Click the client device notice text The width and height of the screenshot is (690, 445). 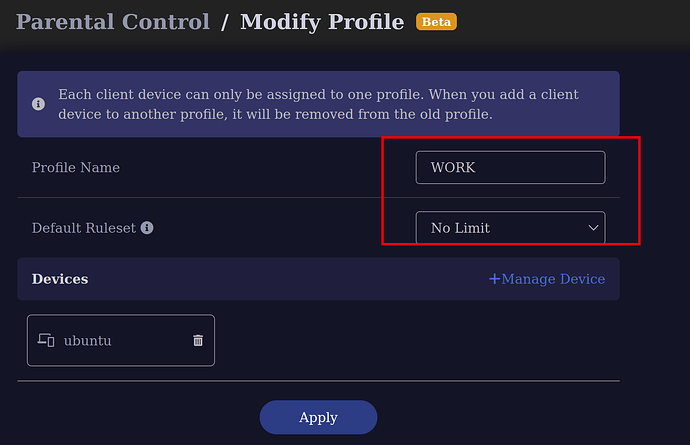click(319, 104)
